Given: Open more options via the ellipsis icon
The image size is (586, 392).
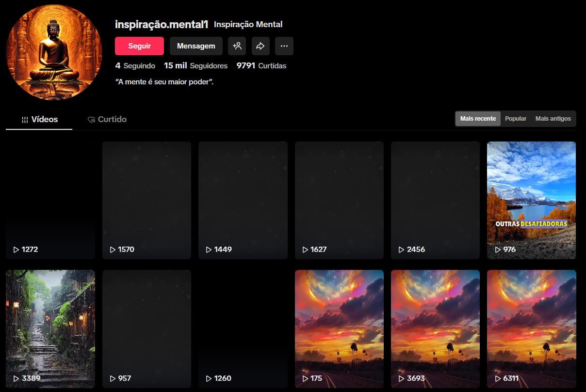Looking at the screenshot, I should click(x=284, y=46).
